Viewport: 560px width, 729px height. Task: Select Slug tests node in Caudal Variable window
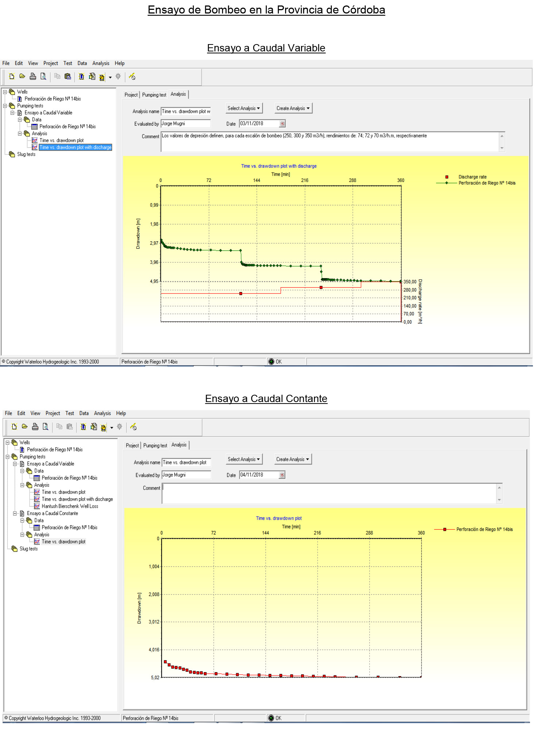(x=26, y=154)
